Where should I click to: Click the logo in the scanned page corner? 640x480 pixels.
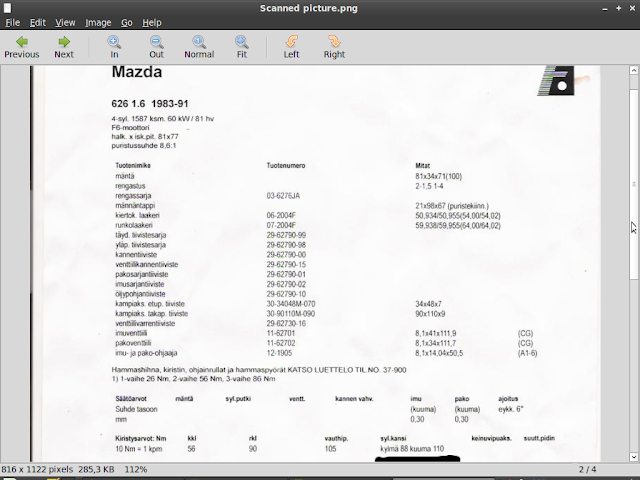pos(556,80)
